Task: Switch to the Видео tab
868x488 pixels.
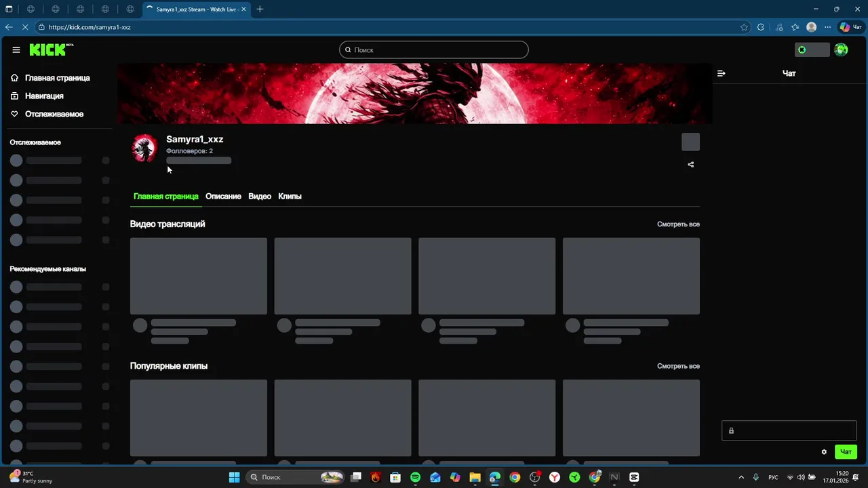Action: pyautogui.click(x=260, y=197)
